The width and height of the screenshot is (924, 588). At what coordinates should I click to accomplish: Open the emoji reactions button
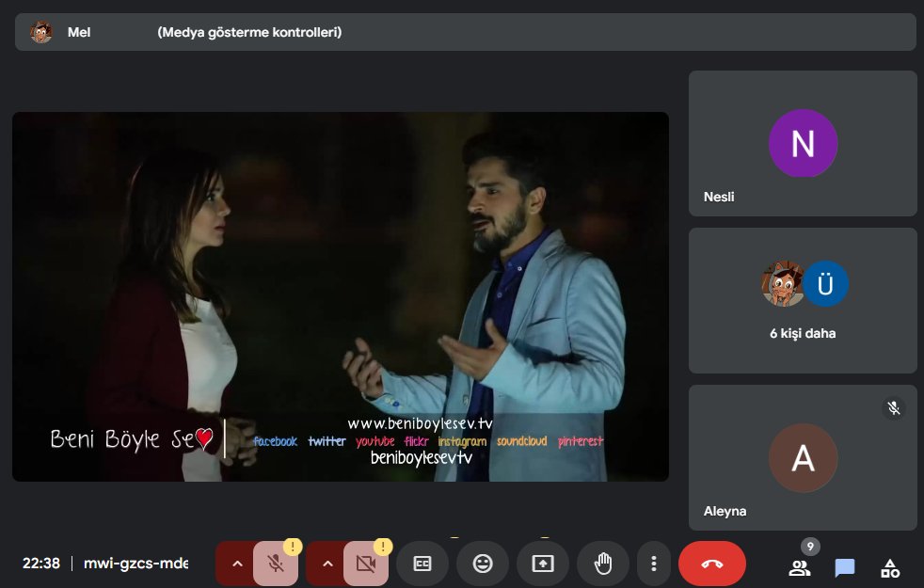tap(483, 564)
